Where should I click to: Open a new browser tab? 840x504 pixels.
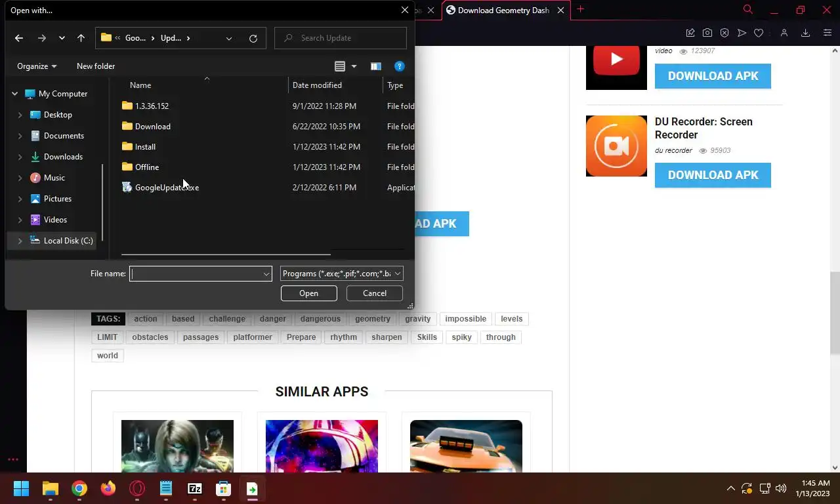[580, 9]
